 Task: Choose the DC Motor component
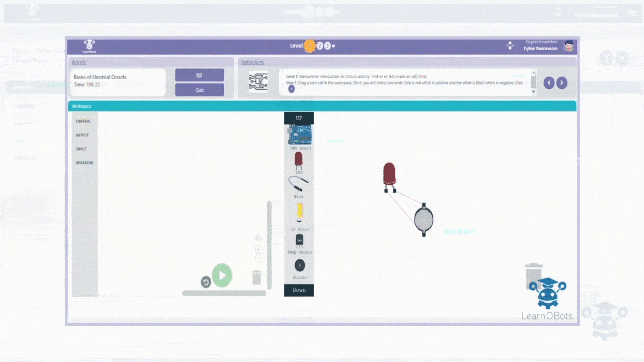pos(300,212)
